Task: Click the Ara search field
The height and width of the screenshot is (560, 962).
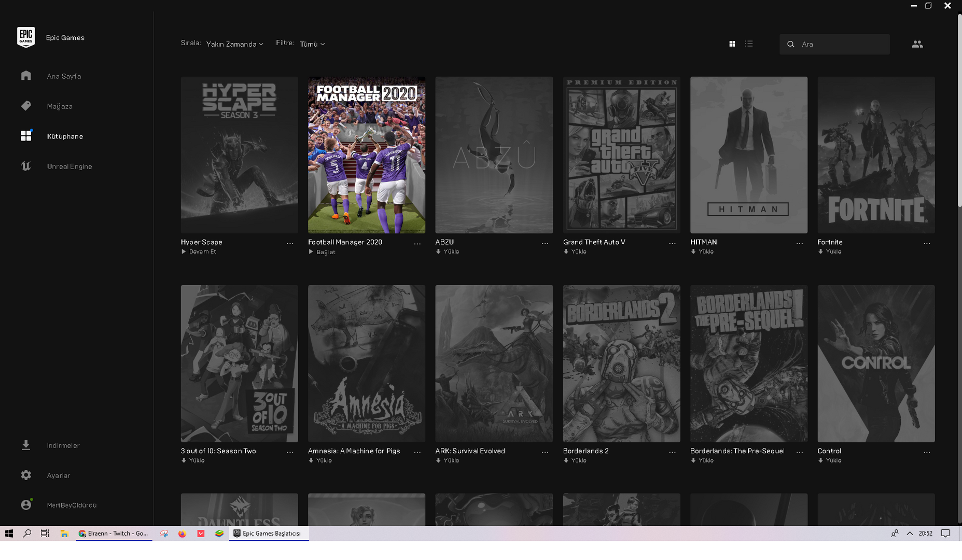Action: 834,44
